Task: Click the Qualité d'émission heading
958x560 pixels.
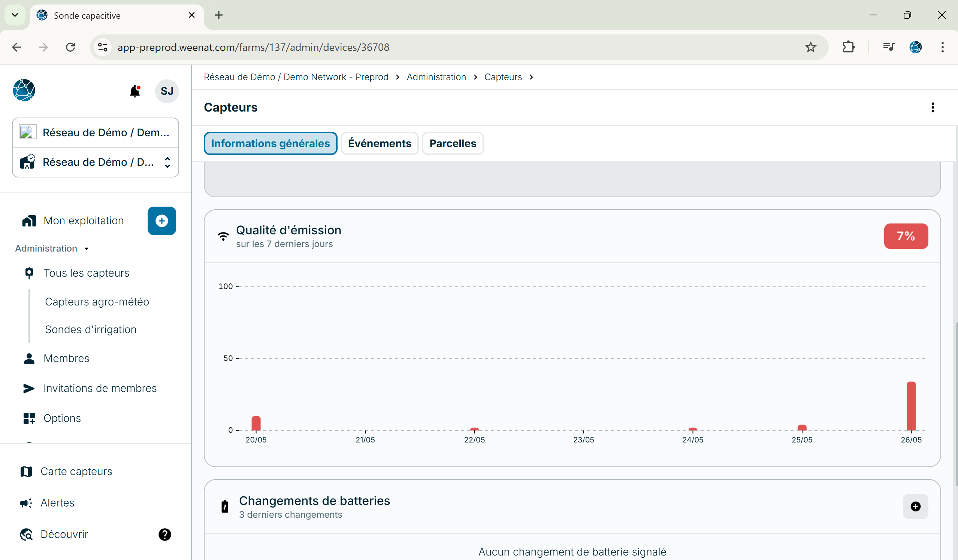Action: tap(288, 230)
